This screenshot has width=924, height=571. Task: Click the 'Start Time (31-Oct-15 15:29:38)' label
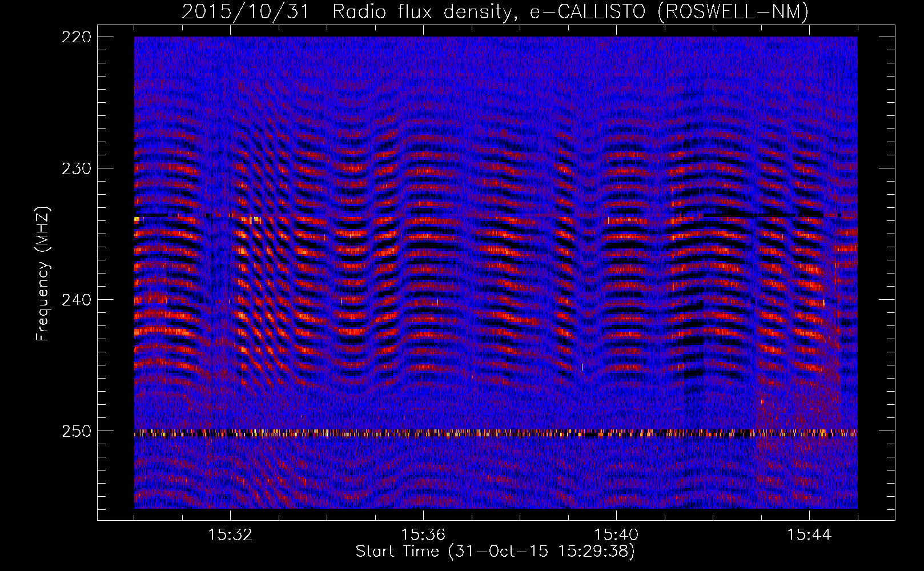(495, 552)
